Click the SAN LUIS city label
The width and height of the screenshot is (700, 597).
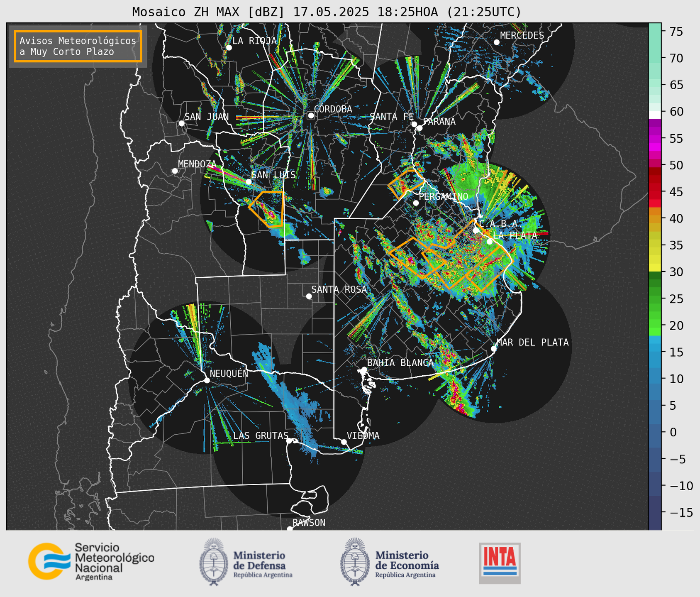(273, 175)
